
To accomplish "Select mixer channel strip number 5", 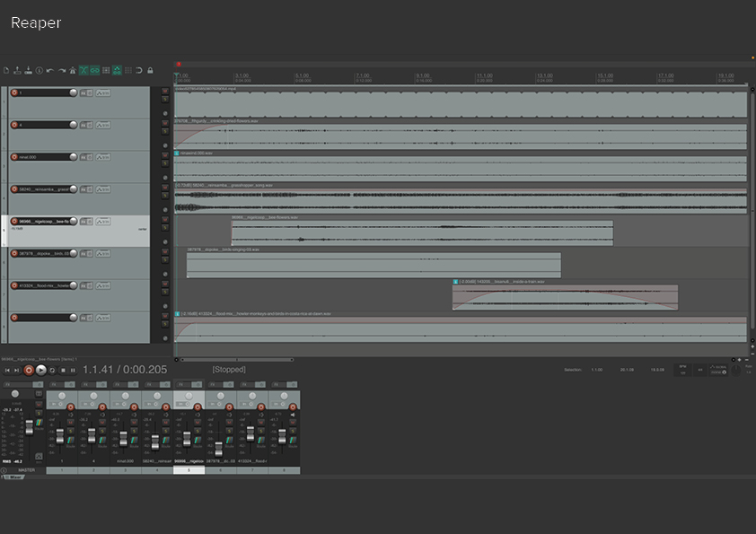I will [189, 469].
